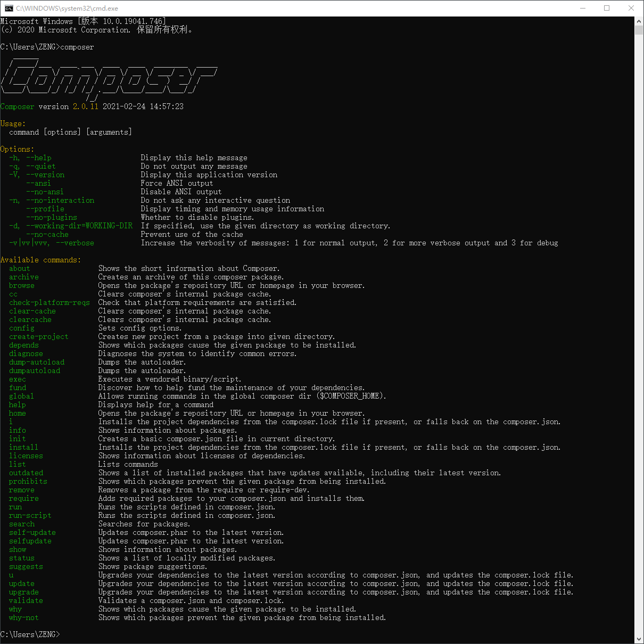The image size is (644, 644).
Task: Click the 'suggests' command name
Action: point(26,566)
